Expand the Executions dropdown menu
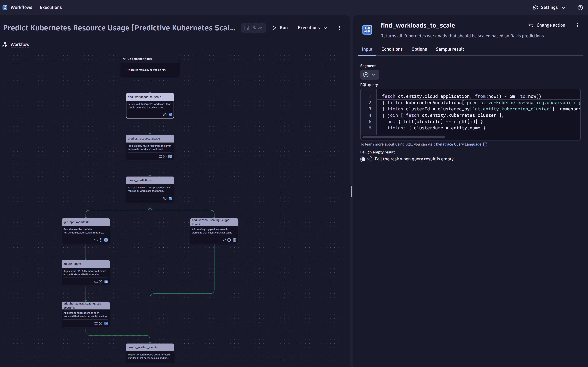The width and height of the screenshot is (588, 367). [x=313, y=28]
